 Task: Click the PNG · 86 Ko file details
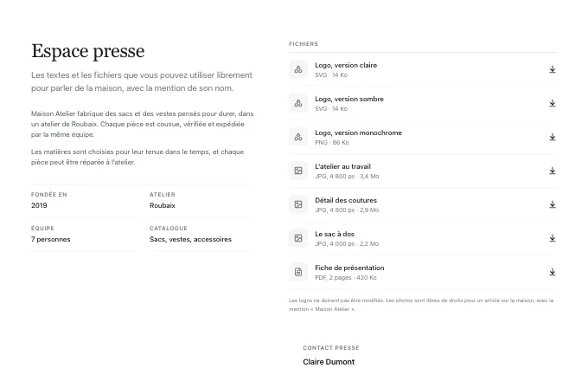(332, 143)
